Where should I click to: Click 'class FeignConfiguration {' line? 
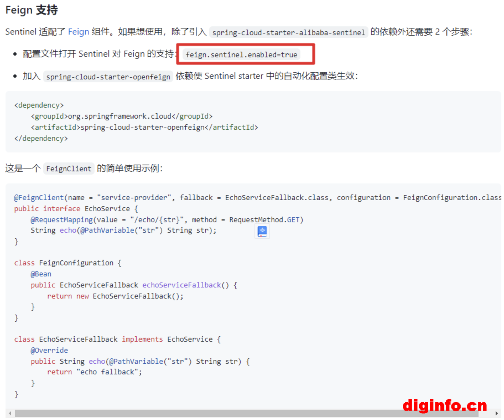pyautogui.click(x=68, y=263)
